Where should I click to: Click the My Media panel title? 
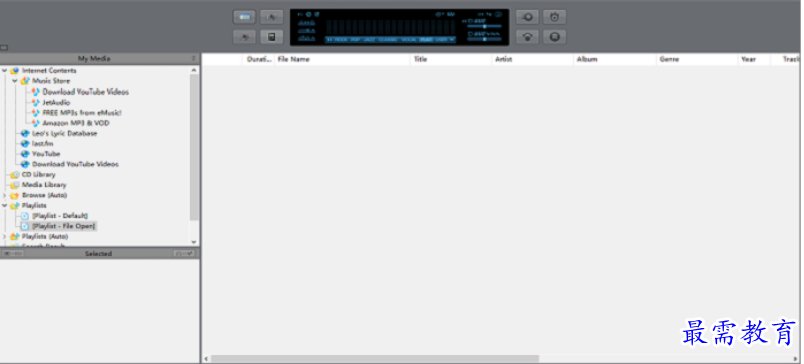click(x=94, y=58)
